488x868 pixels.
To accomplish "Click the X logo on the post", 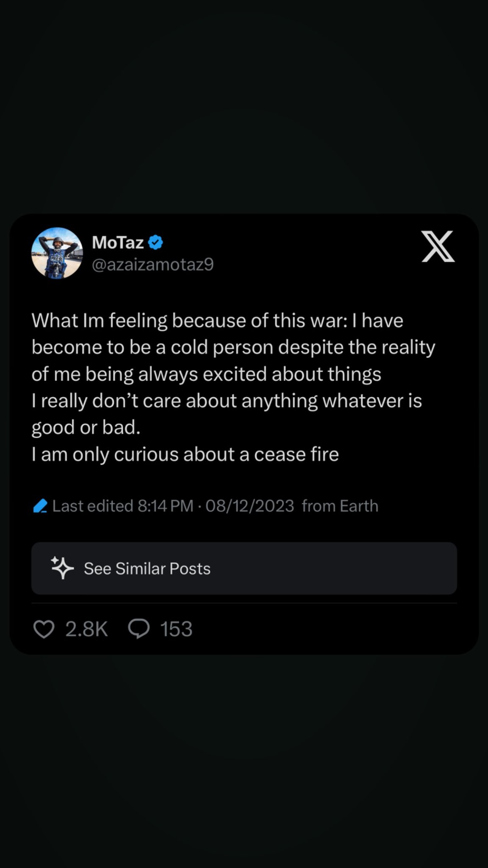I will [x=438, y=246].
